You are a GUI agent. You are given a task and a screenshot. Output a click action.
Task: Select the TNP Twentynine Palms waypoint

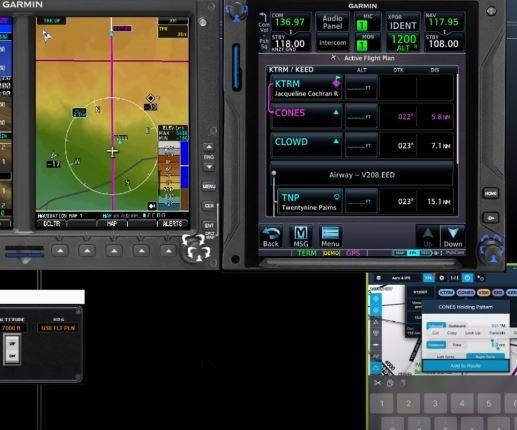tap(310, 201)
